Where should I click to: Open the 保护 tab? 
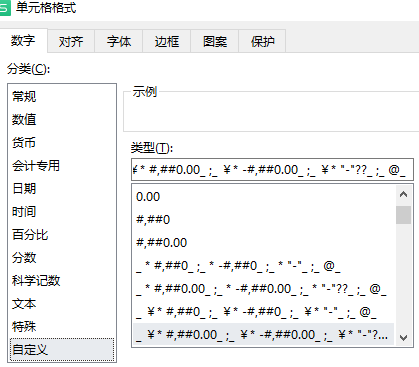click(262, 41)
